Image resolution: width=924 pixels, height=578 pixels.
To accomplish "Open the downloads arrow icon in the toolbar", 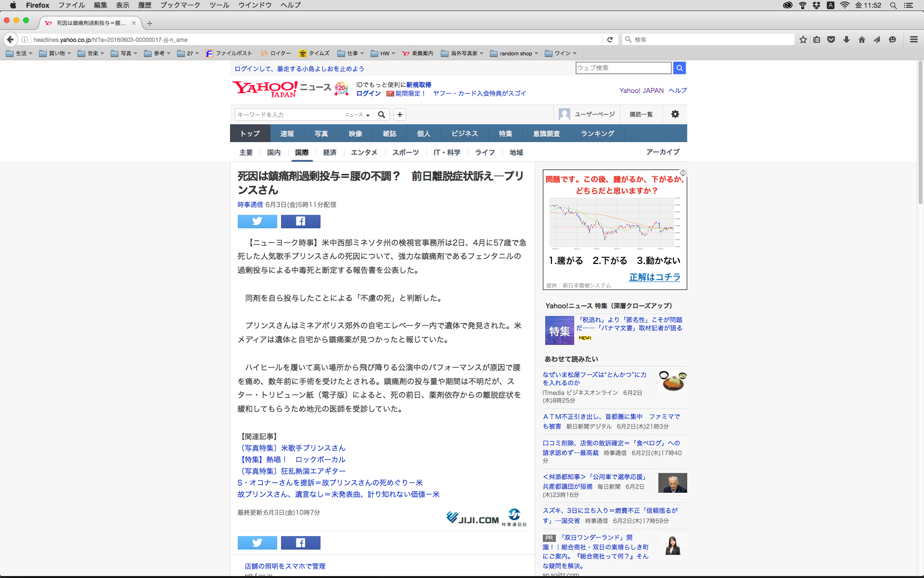I will click(x=846, y=39).
